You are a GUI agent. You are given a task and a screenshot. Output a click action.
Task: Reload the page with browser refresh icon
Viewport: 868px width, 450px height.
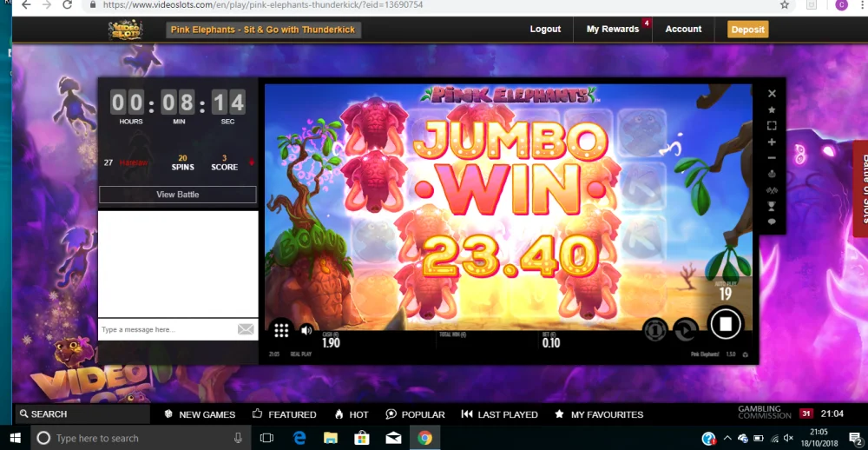67,5
